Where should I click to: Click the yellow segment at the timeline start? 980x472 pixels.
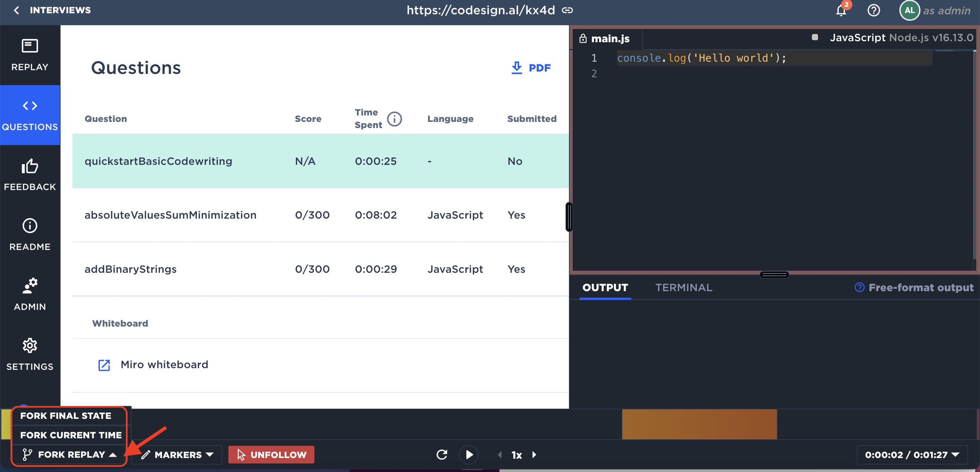[6, 424]
